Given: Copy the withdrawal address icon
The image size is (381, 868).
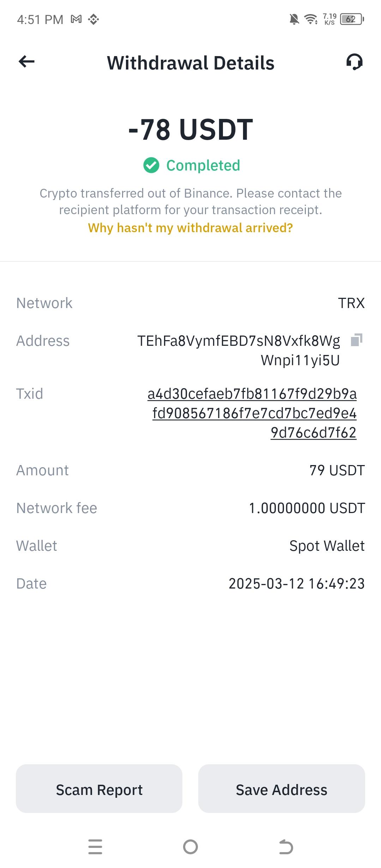Looking at the screenshot, I should [x=356, y=340].
